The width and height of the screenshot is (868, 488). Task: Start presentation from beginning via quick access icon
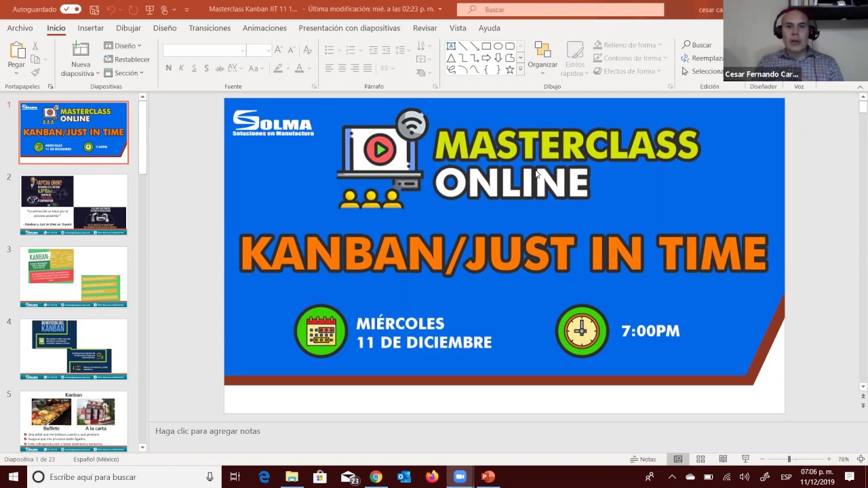150,9
